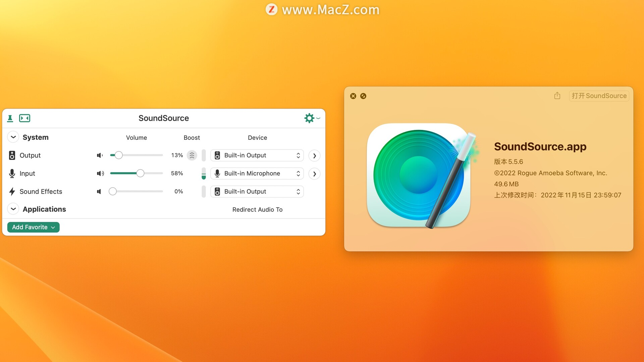The height and width of the screenshot is (362, 644).
Task: Open the SoundSource gear settings menu
Action: point(312,118)
